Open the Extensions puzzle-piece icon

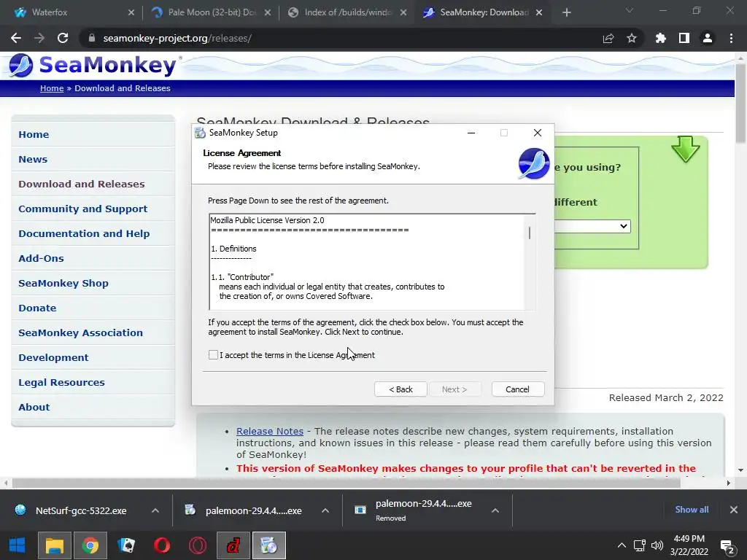[660, 38]
